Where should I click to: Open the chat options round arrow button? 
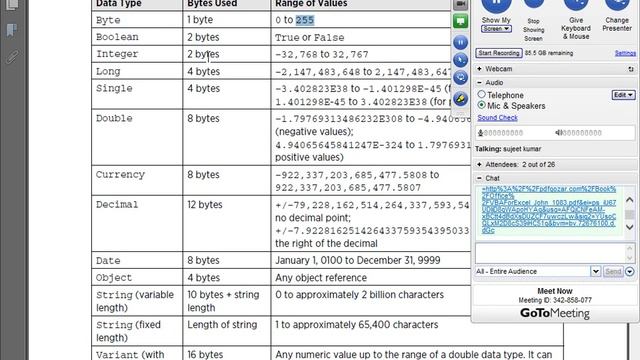pyautogui.click(x=630, y=271)
